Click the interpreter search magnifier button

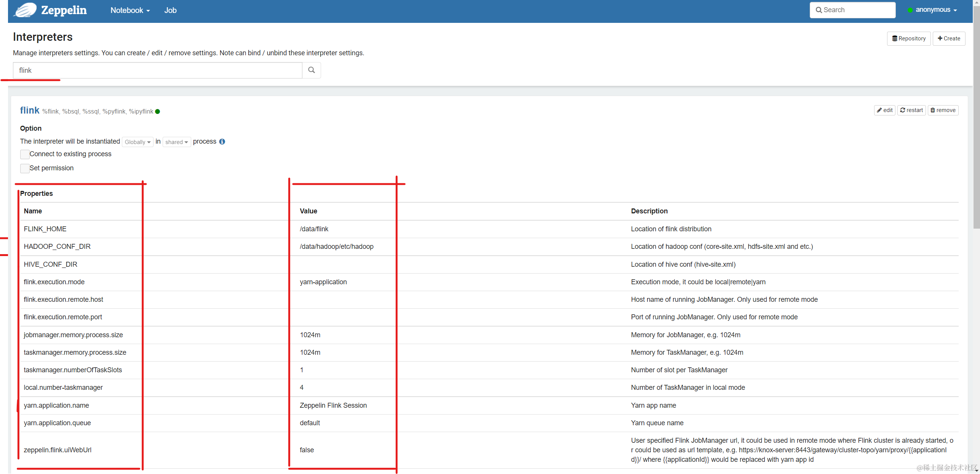311,70
